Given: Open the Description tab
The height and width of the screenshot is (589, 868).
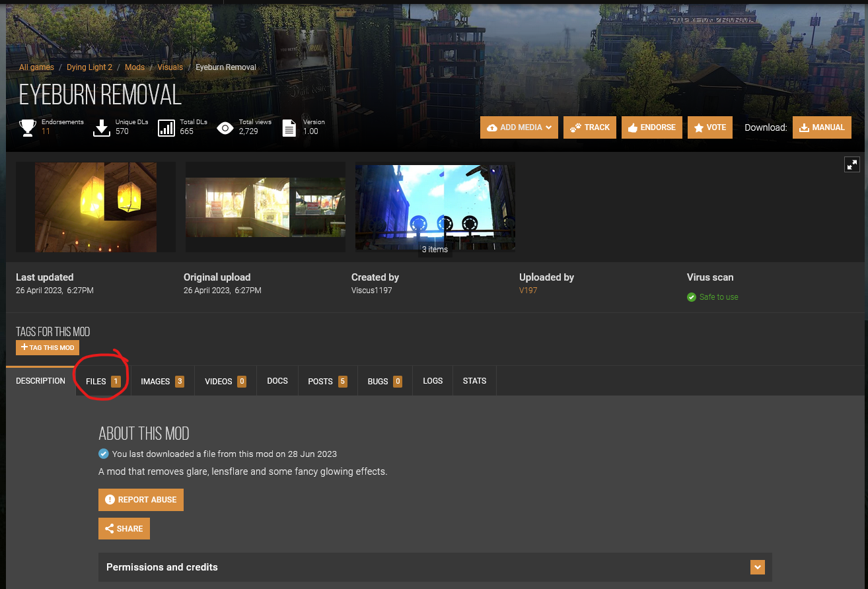Looking at the screenshot, I should click(x=40, y=381).
